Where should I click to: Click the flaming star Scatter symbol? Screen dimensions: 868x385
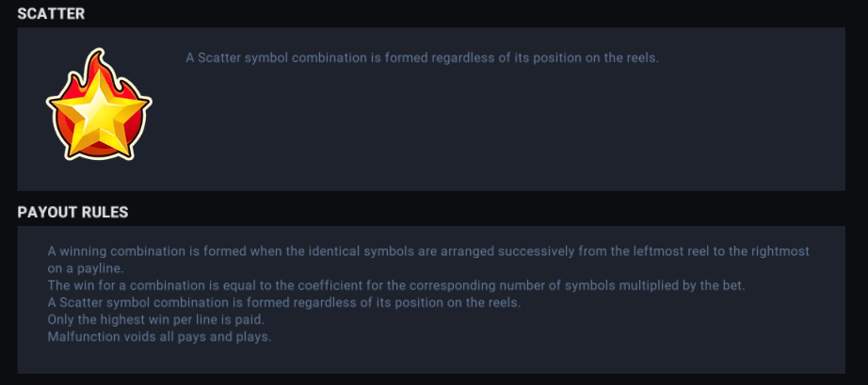click(x=98, y=105)
